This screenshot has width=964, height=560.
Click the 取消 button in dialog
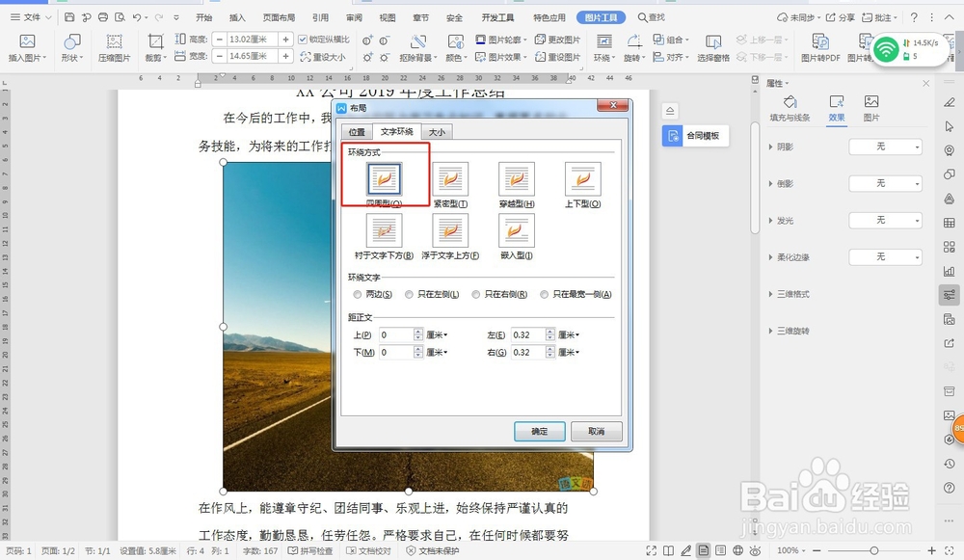597,432
